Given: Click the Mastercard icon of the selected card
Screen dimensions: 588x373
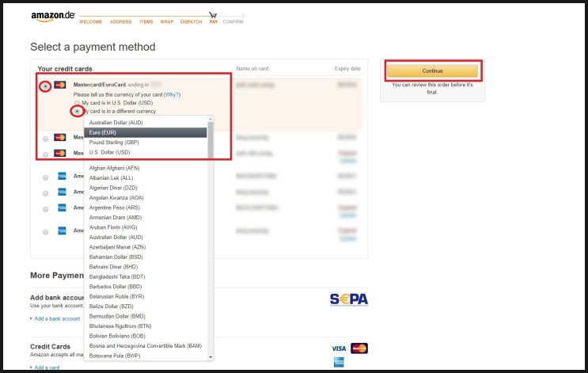Looking at the screenshot, I should 60,85.
